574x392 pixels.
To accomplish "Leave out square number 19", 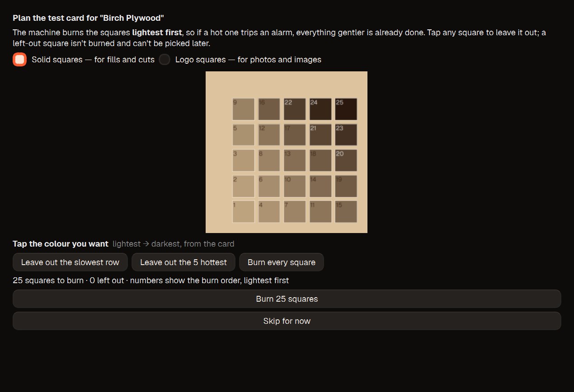I will [346, 186].
